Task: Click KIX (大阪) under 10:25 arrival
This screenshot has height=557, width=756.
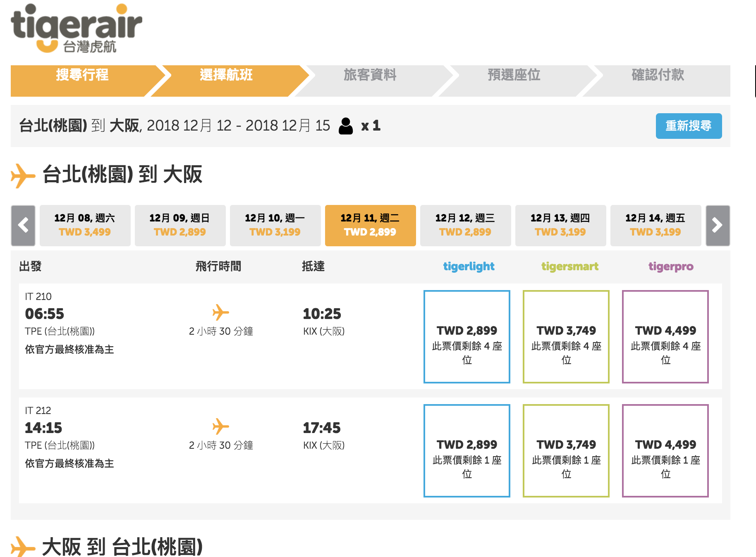Action: 324,331
